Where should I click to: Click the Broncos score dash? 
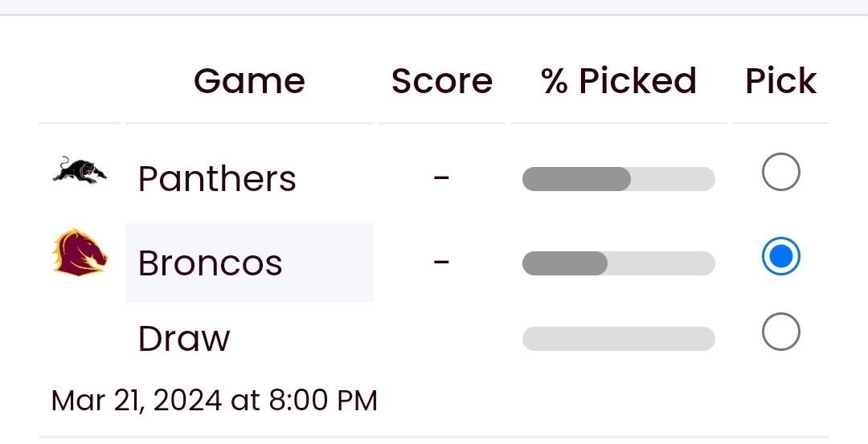(x=441, y=262)
